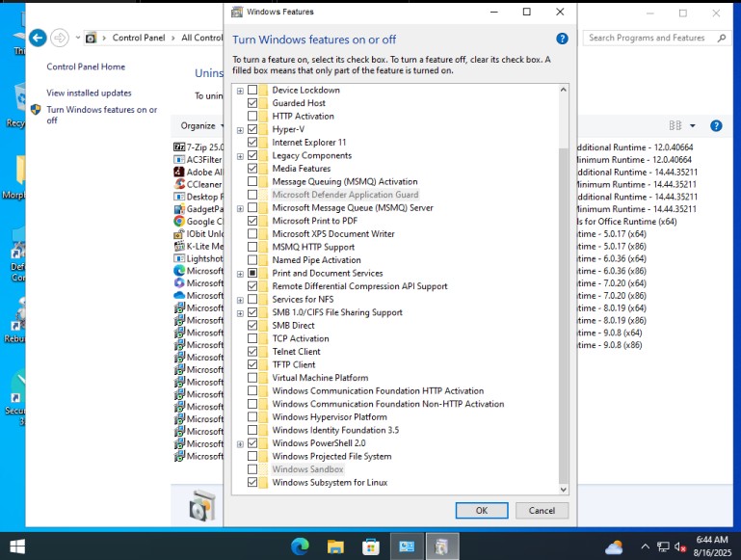Select the SMB Direct feature row

tap(293, 325)
